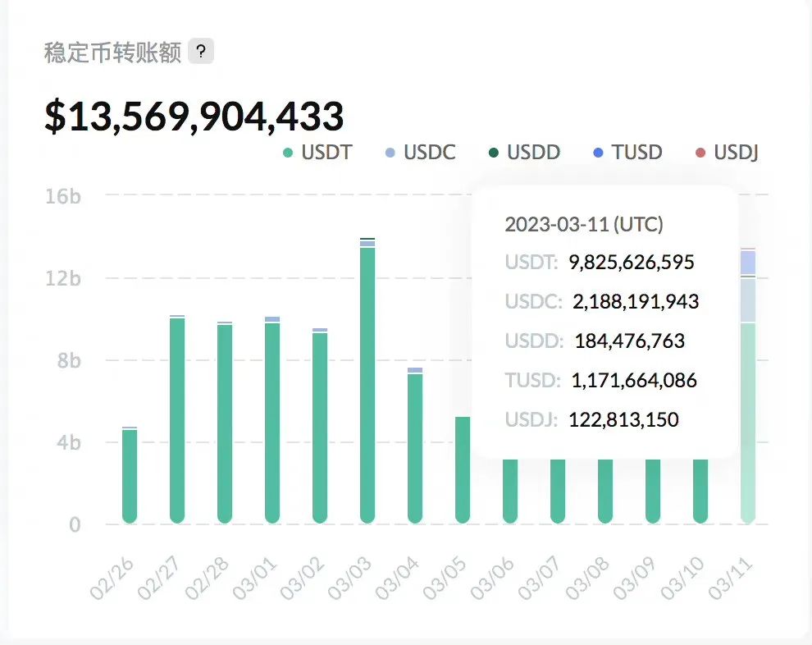Viewport: 812px width, 645px height.
Task: Click the grey USDC segment of 03/11 bar
Action: [x=748, y=300]
